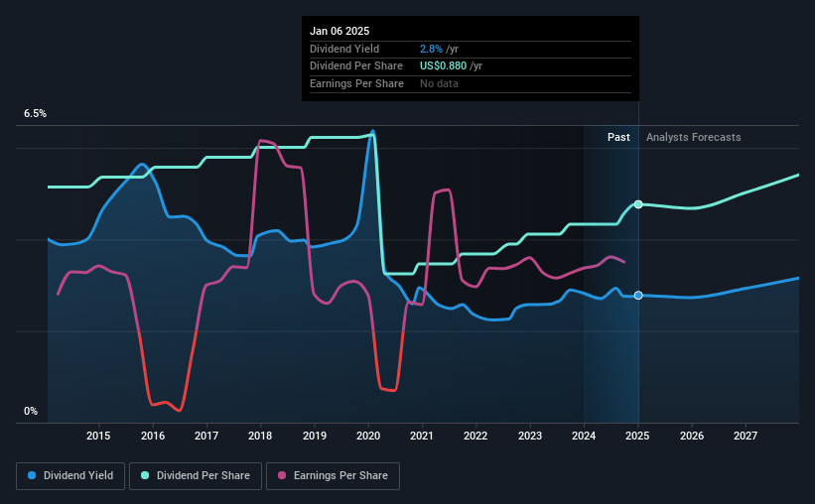Click the 2023 x-axis label
This screenshot has height=504, width=815.
tap(530, 436)
